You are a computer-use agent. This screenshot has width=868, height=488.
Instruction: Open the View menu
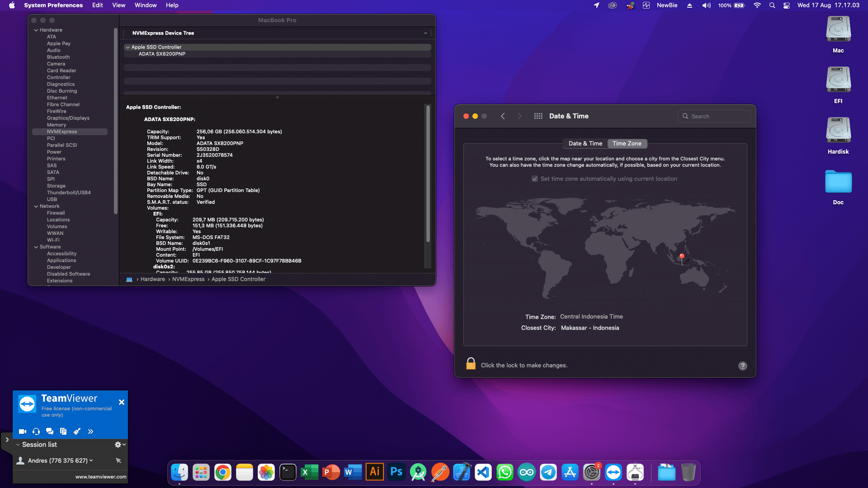click(x=118, y=5)
